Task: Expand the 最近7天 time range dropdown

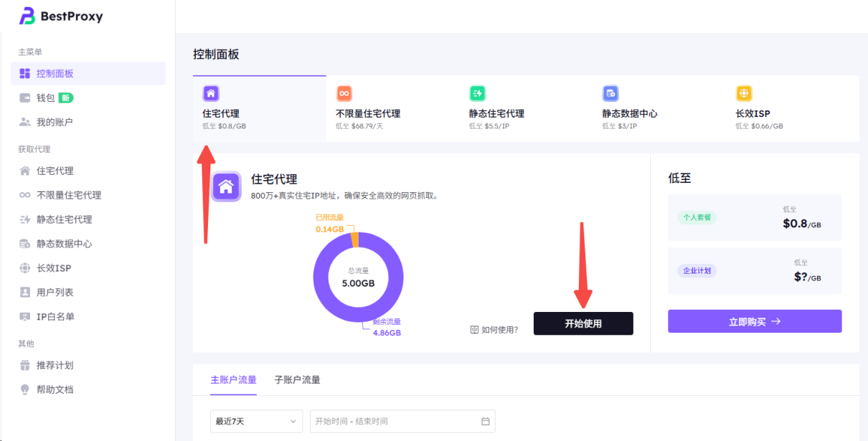Action: pyautogui.click(x=256, y=422)
